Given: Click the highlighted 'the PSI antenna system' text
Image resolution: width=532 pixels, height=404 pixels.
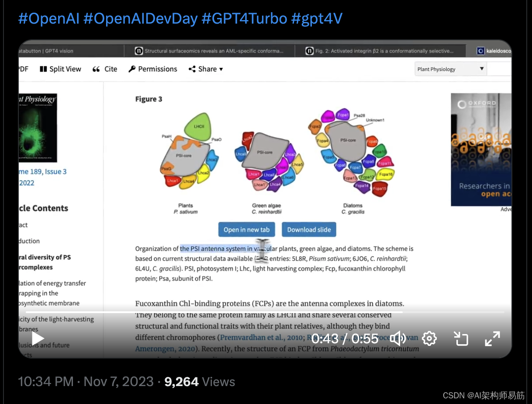Looking at the screenshot, I should [225, 249].
